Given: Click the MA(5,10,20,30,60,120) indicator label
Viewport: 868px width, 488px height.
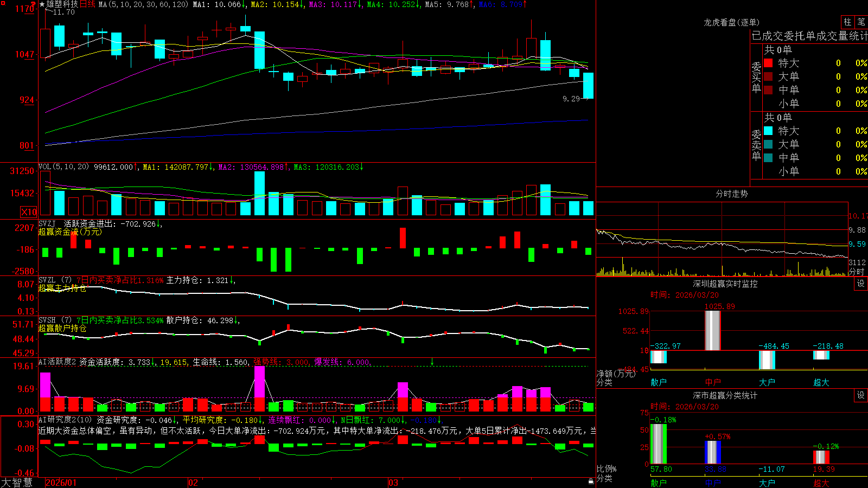Looking at the screenshot, I should pyautogui.click(x=144, y=4).
